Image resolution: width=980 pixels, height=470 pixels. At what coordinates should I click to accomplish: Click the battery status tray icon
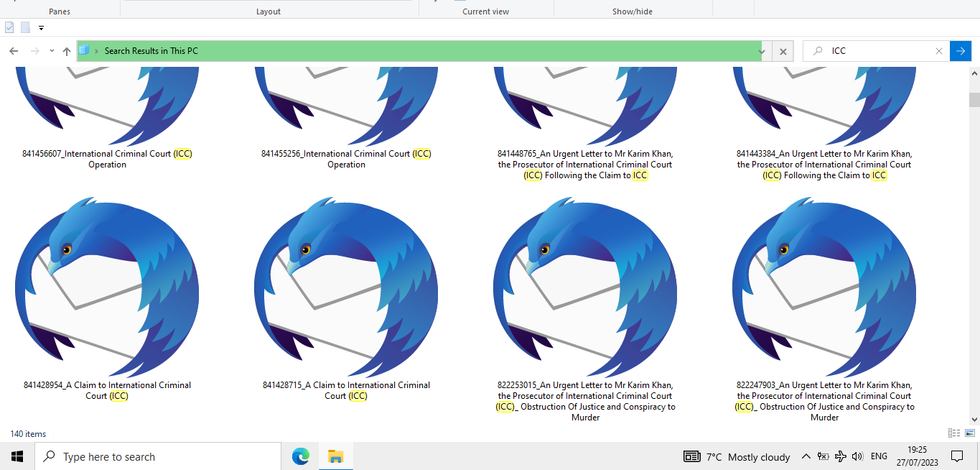click(x=823, y=456)
